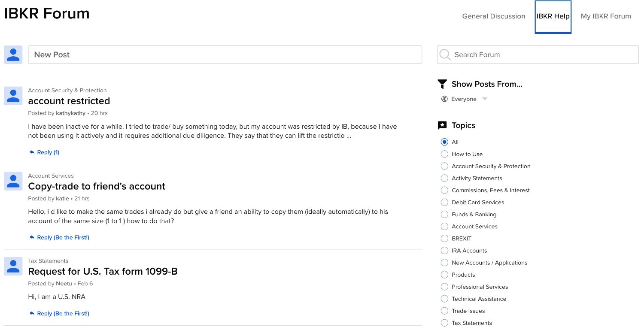Open the Everyone dropdown arrow
This screenshot has height=327, width=644.
click(x=485, y=99)
